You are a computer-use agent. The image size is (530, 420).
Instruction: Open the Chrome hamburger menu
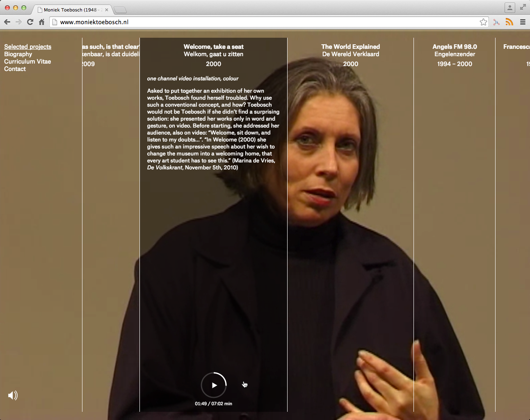(523, 22)
